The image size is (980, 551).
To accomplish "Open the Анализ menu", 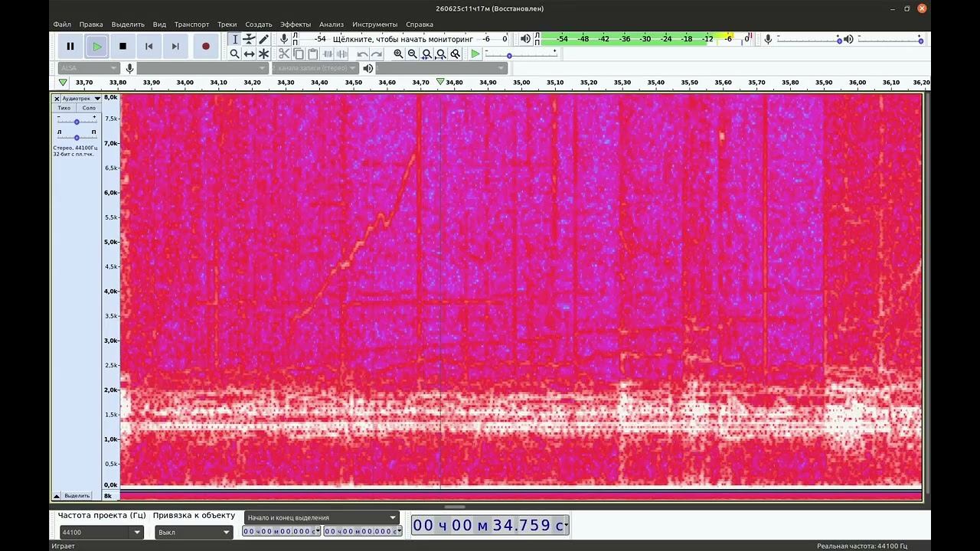I will (332, 24).
